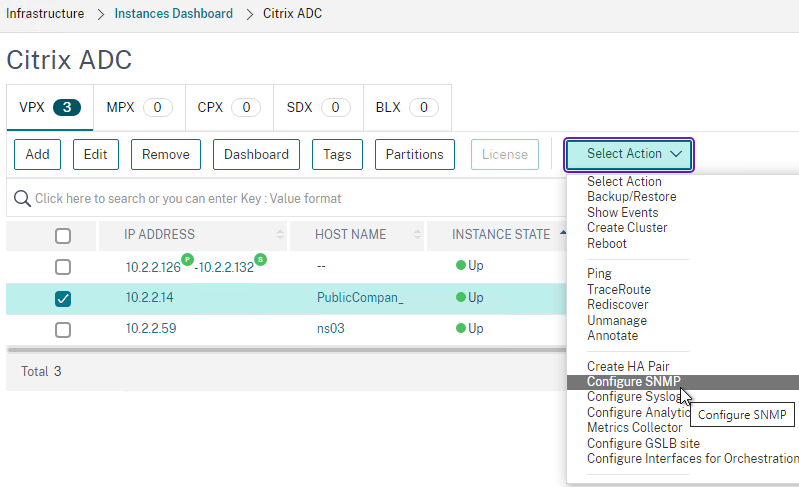Click the Remove button
Screen dimensions: 799x487
(166, 154)
